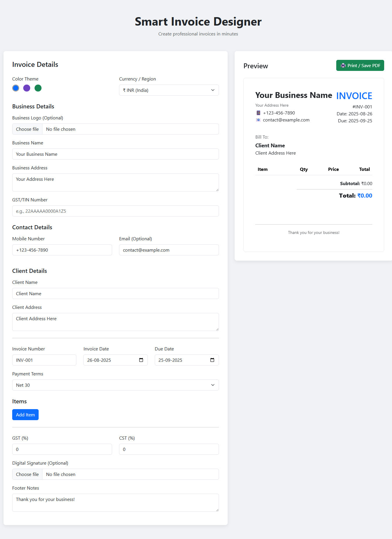This screenshot has height=539, width=392.
Task: Click the GST (%) input
Action: click(62, 449)
